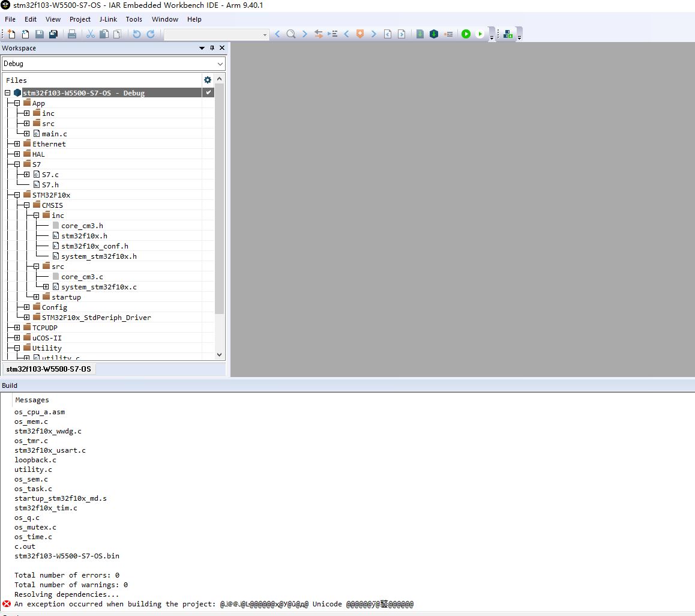Click the Navigate Forward document icon

402,34
